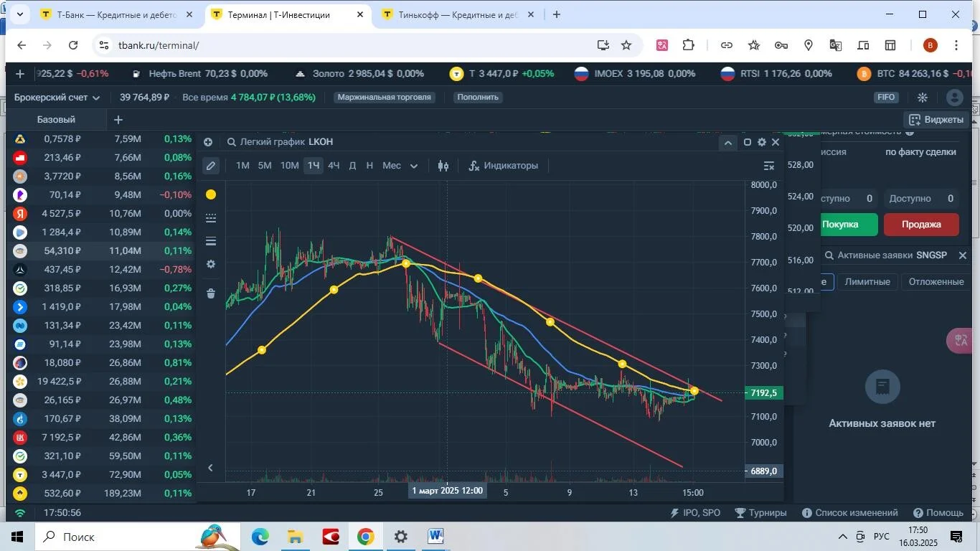Switch chart to 10М timeframe
The height and width of the screenshot is (551, 980).
289,166
